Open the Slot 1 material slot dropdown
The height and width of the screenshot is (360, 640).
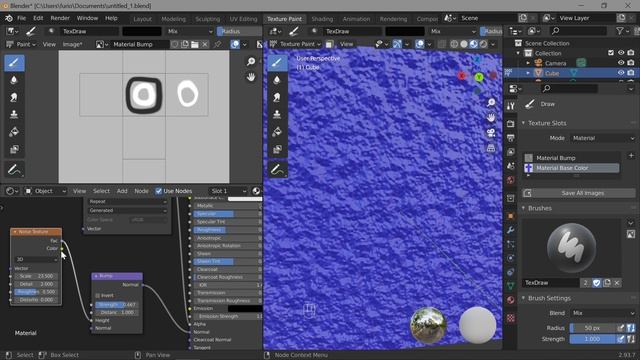coord(229,191)
